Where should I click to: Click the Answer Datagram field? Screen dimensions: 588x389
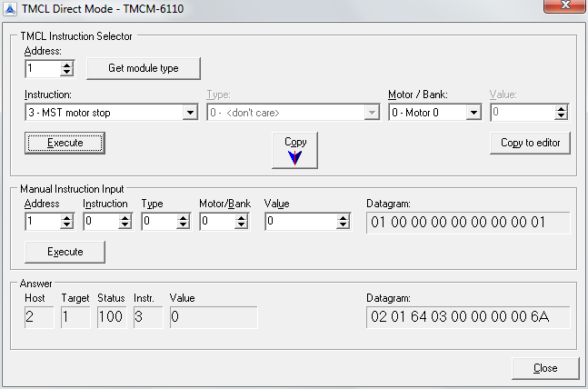pos(467,317)
